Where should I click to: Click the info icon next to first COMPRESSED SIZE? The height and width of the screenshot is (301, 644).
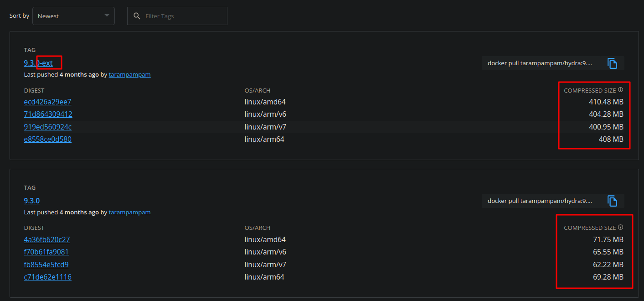(620, 89)
